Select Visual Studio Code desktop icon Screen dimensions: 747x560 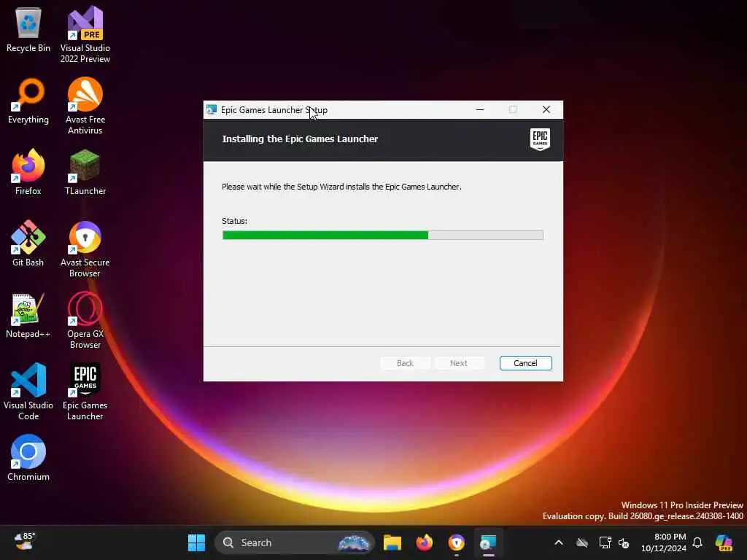[28, 392]
